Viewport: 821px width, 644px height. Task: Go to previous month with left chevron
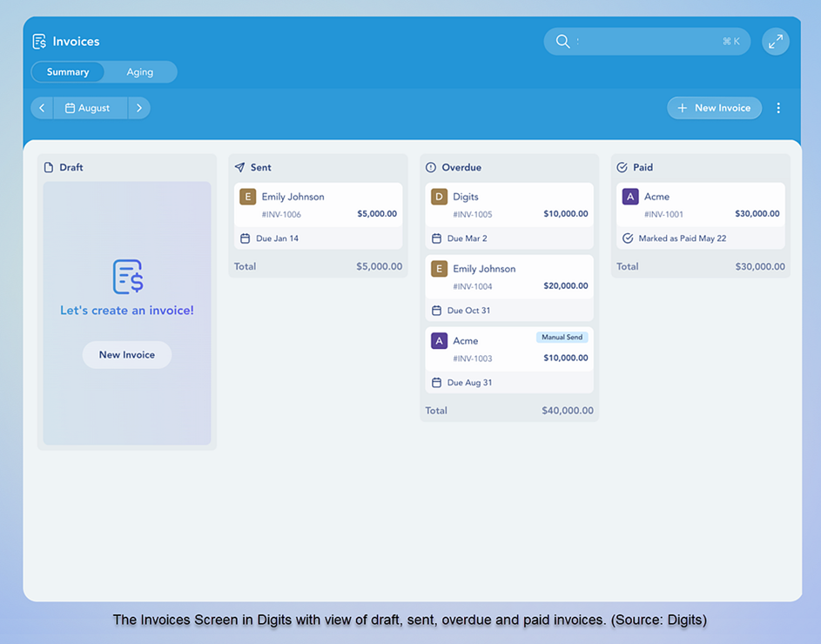[42, 108]
